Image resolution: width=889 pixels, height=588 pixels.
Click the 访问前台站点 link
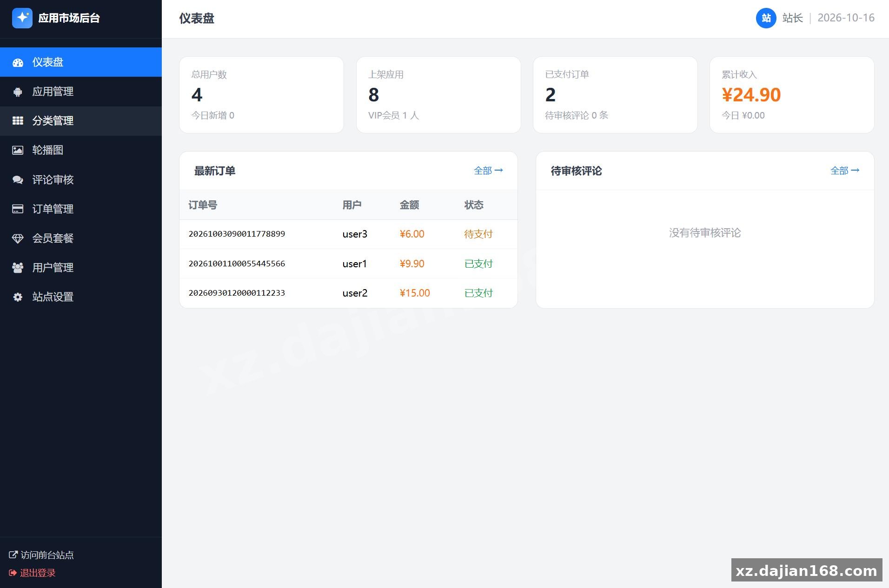41,555
